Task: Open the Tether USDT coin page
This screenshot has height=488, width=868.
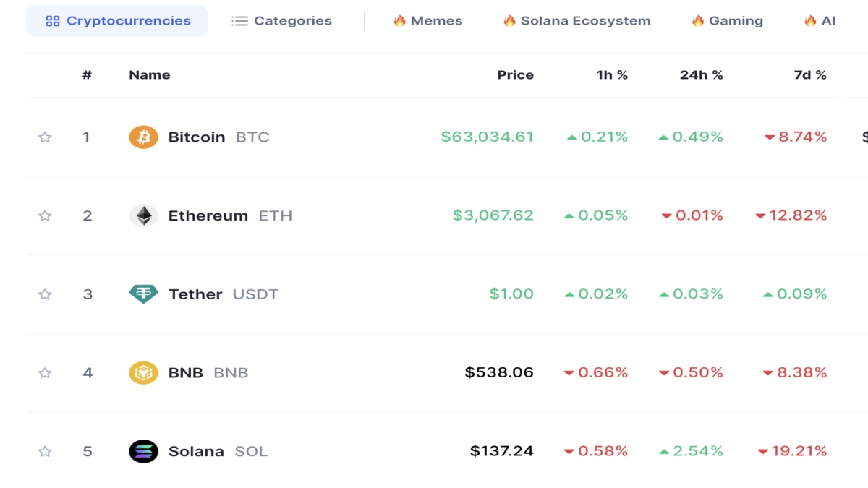Action: [x=223, y=294]
